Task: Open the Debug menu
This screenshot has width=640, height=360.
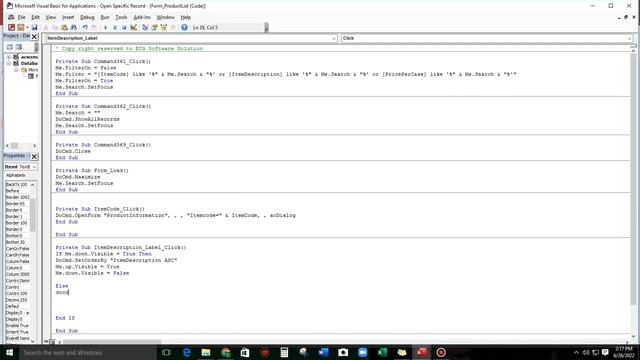Action: [x=87, y=17]
